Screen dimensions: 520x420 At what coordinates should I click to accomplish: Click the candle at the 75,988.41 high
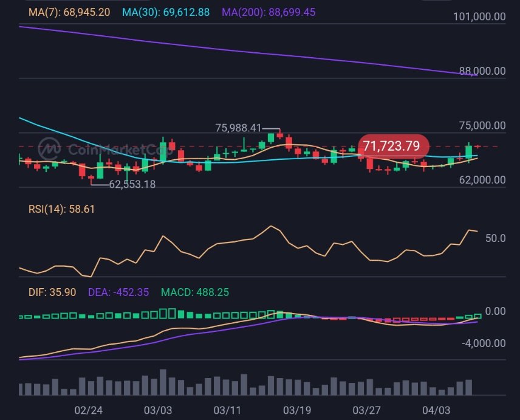[x=280, y=134]
